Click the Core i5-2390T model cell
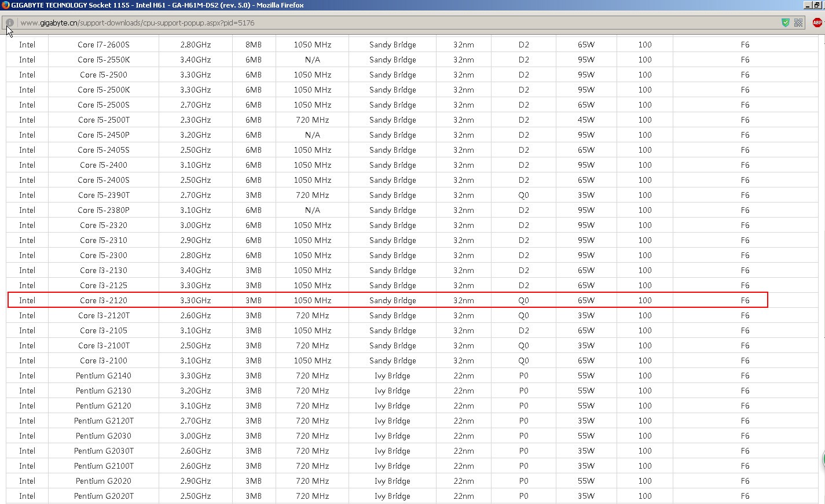The image size is (825, 504). [104, 195]
